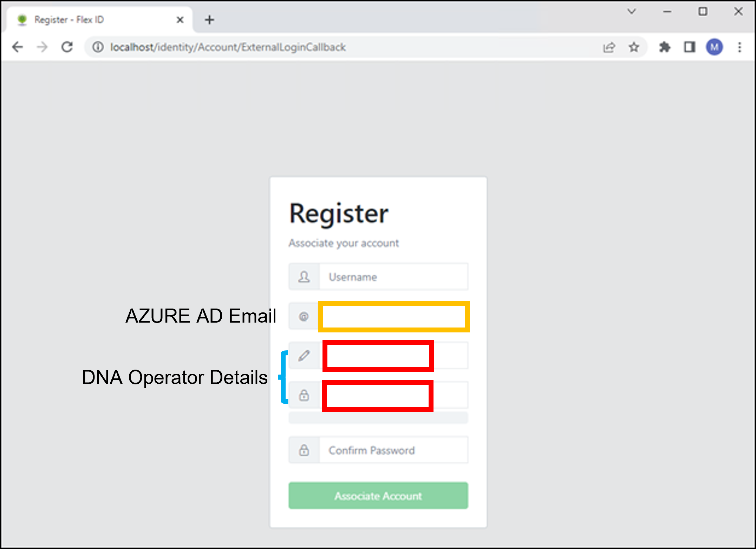The height and width of the screenshot is (549, 756).
Task: Click the site information icon in address bar
Action: click(x=98, y=47)
